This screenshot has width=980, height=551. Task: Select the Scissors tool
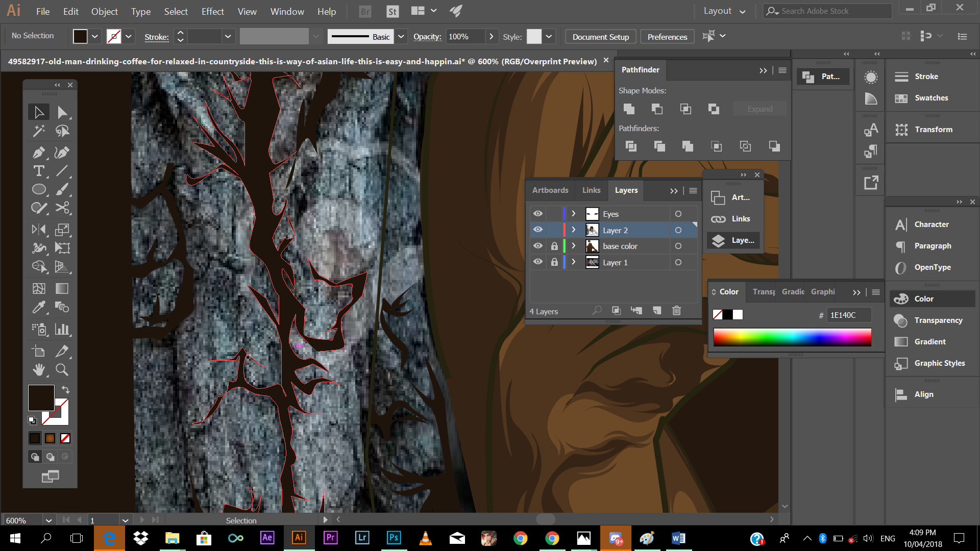point(62,208)
